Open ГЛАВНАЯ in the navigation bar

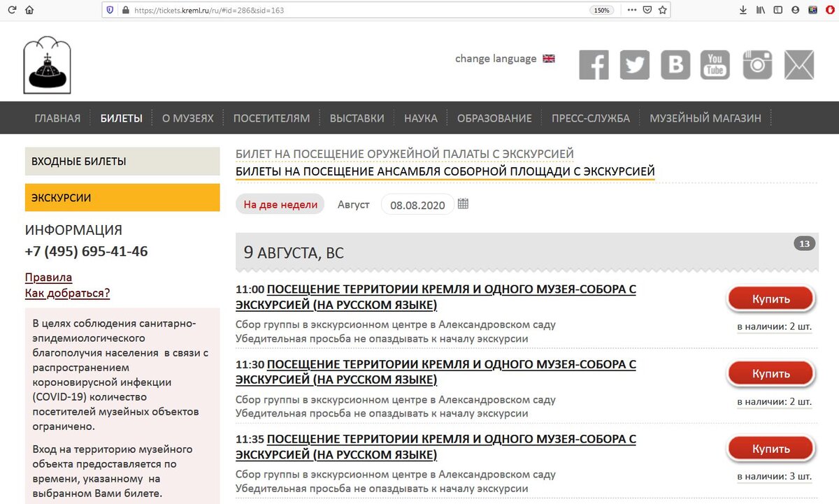[57, 118]
